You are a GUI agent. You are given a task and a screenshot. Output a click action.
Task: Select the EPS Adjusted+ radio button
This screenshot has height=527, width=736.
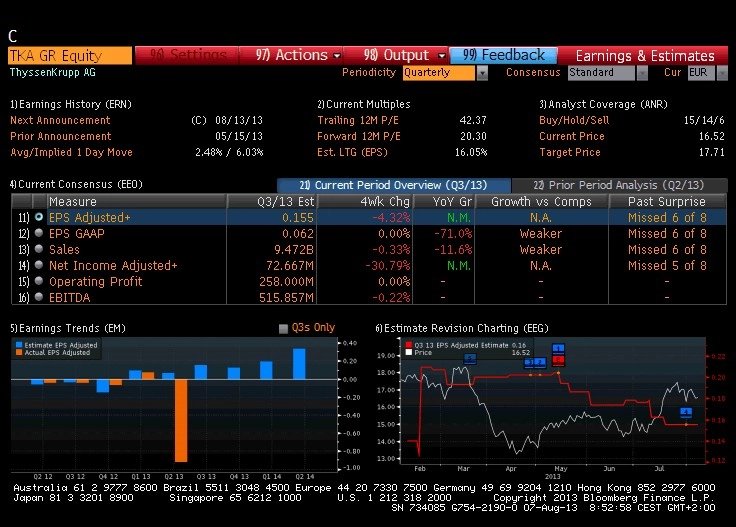(39, 217)
